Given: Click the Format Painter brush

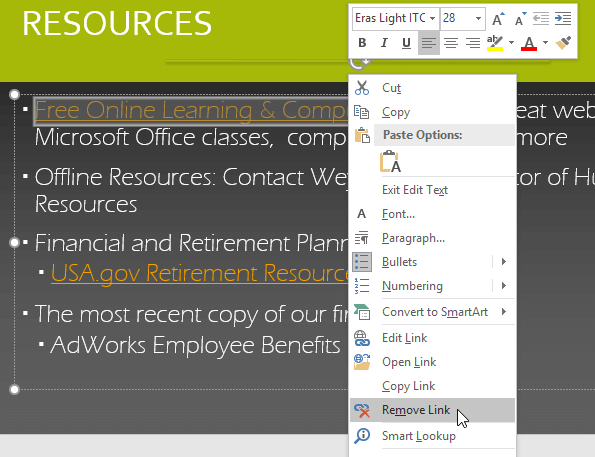Looking at the screenshot, I should (x=563, y=43).
